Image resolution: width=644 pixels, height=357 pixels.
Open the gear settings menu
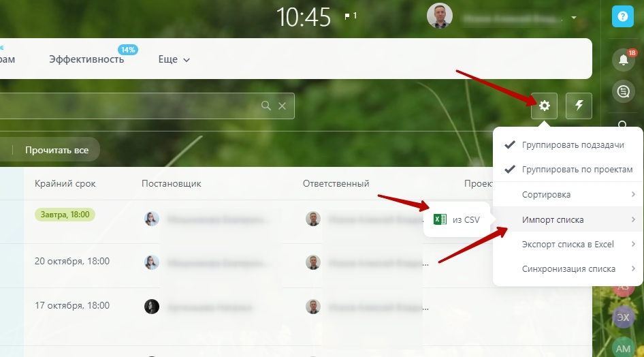[x=544, y=106]
